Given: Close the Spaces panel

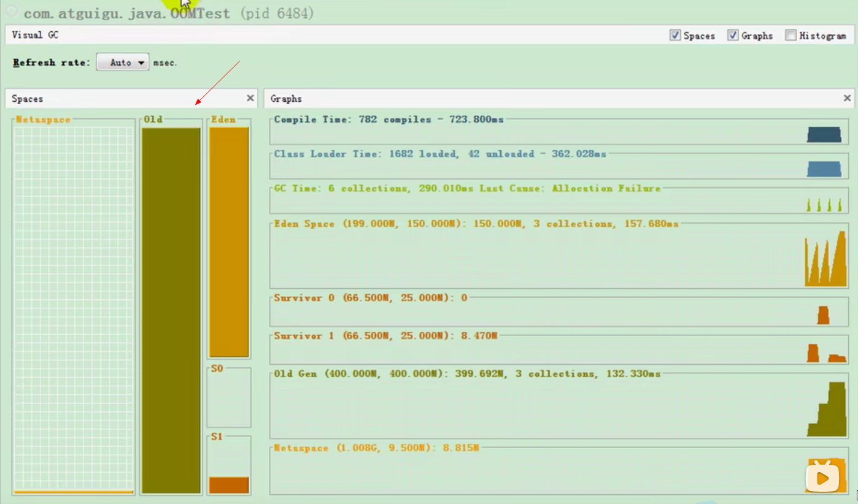Looking at the screenshot, I should click(x=250, y=98).
